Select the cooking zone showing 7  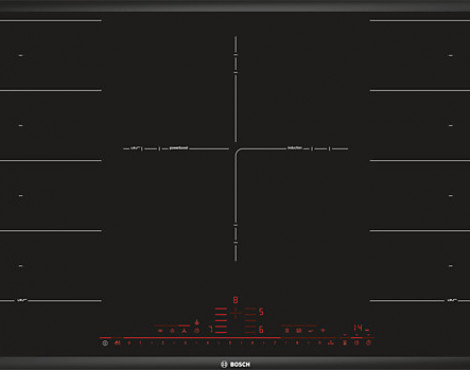[211, 330]
